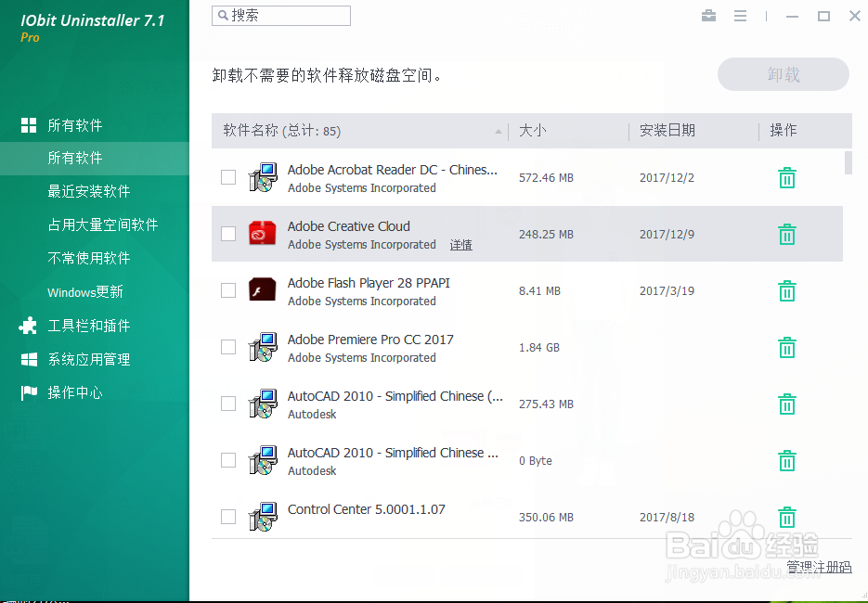
Task: Click trash icon for Adobe Creative Cloud
Action: tap(786, 235)
